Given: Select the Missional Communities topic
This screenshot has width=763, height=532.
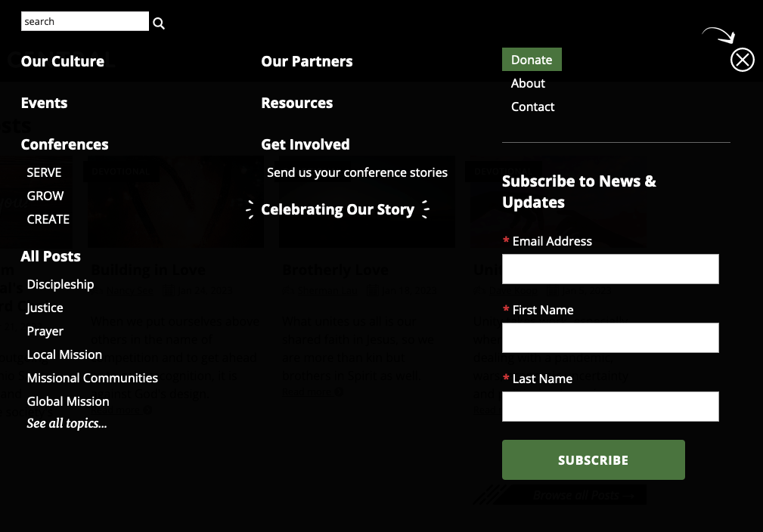Looking at the screenshot, I should [92, 378].
